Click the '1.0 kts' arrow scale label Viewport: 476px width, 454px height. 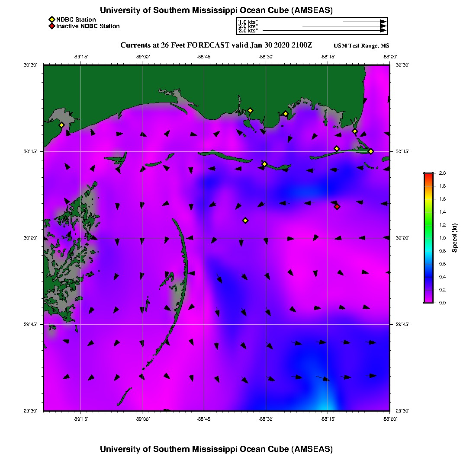[248, 22]
